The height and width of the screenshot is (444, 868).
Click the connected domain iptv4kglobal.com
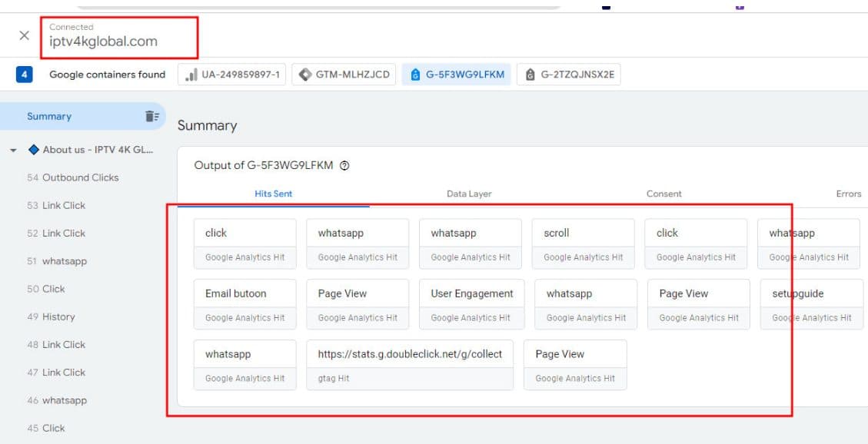click(103, 41)
